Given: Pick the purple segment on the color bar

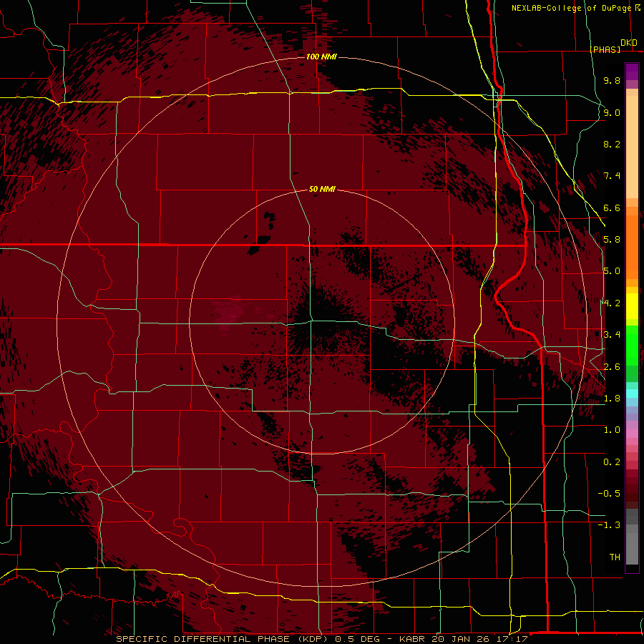Looking at the screenshot, I should click(x=632, y=72).
